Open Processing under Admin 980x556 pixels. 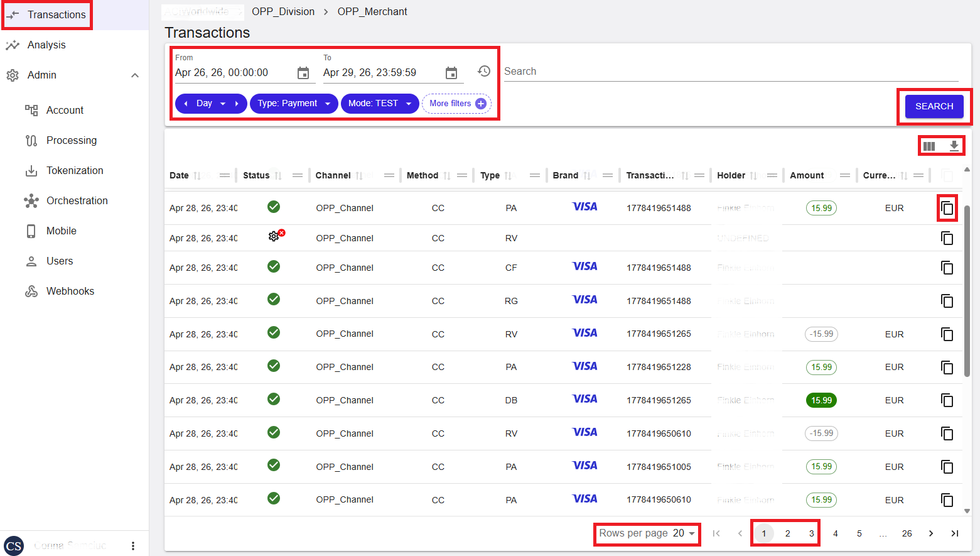point(71,140)
